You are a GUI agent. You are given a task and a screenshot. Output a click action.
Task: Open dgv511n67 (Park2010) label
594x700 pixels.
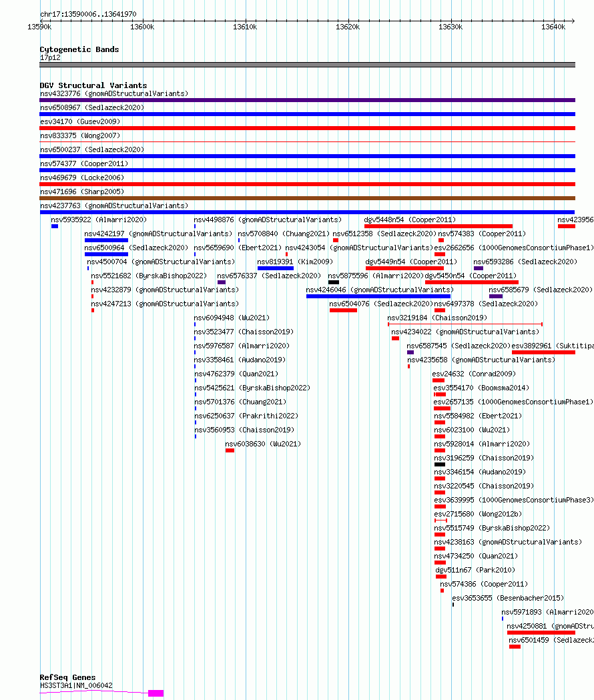[x=475, y=570]
